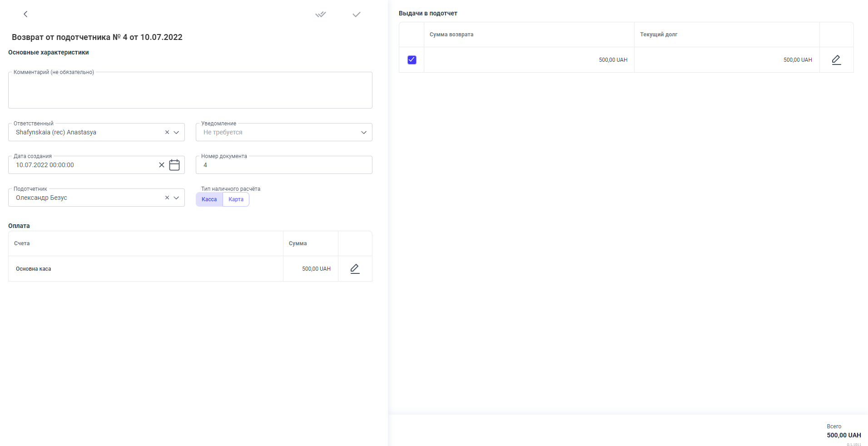Switch payment type to Карта
868x446 pixels.
[236, 199]
